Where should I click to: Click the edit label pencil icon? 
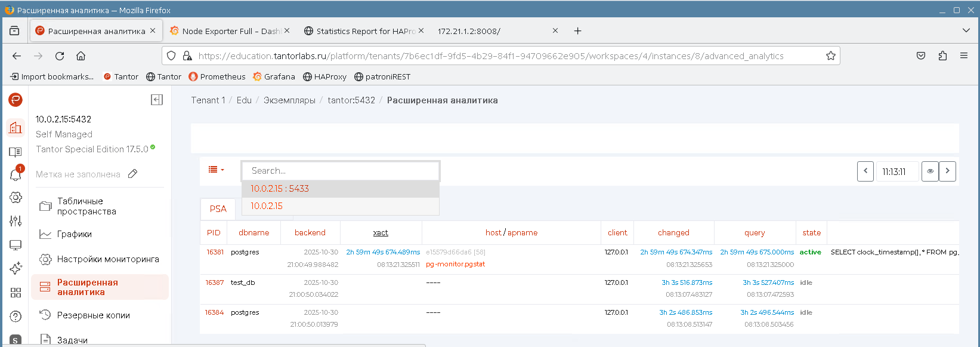coord(133,174)
